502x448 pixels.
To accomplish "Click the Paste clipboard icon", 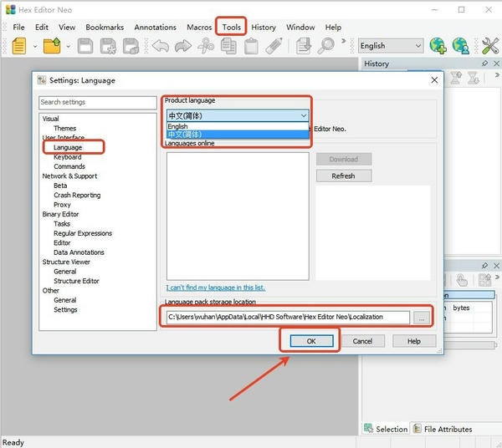I will coord(251,46).
